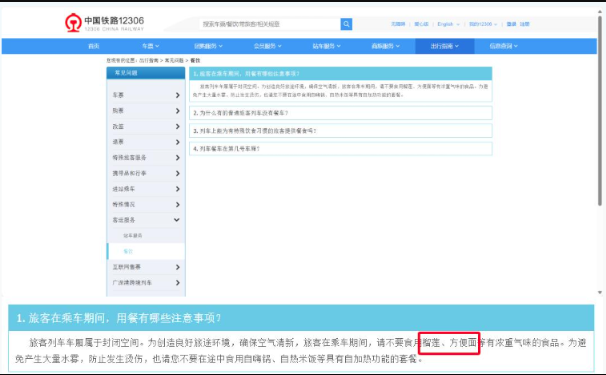
Task: Open the 无障碍 accessibility link
Action: point(398,24)
